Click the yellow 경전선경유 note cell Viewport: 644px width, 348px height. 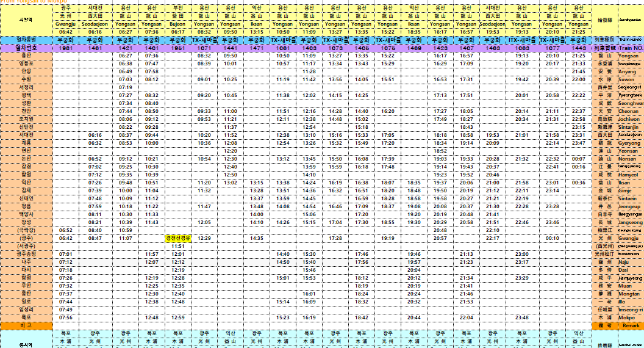pos(178,238)
